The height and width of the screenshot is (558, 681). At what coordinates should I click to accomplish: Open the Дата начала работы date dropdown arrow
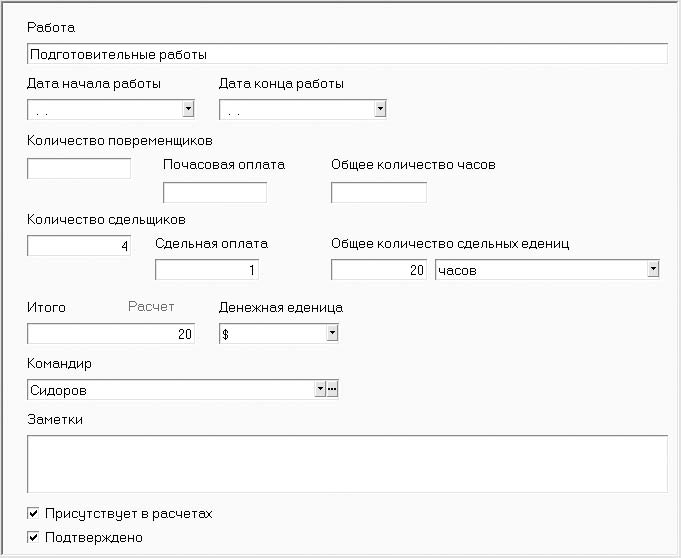click(188, 109)
